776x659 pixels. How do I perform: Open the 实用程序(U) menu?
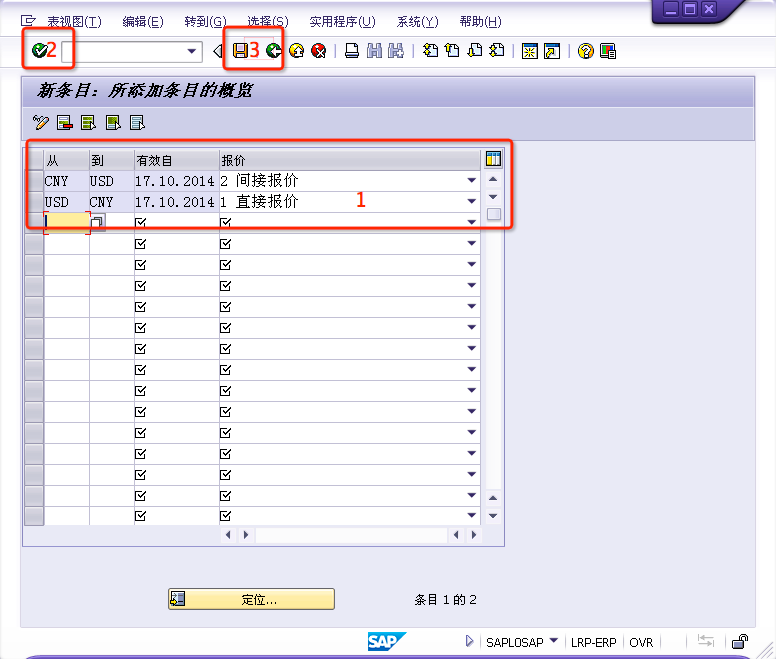point(342,21)
